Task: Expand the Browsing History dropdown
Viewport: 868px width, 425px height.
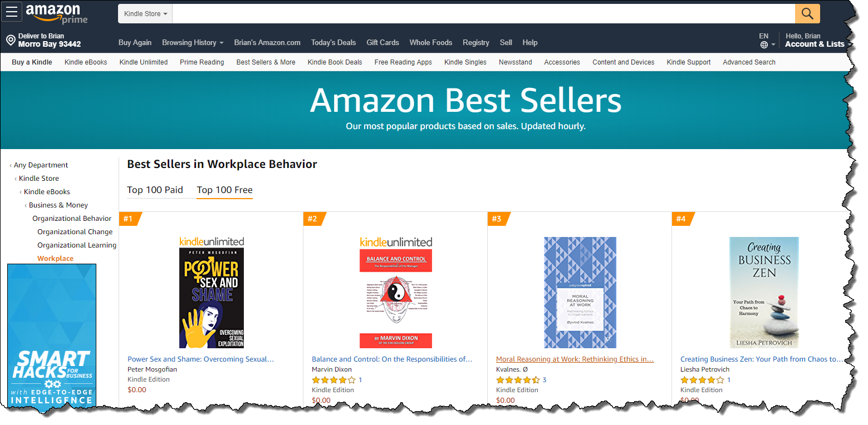Action: pyautogui.click(x=193, y=42)
